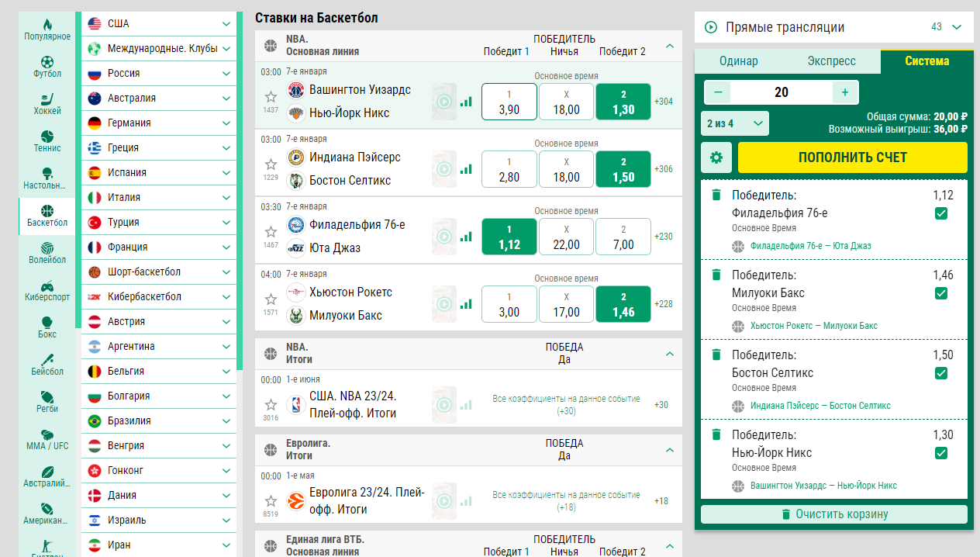The height and width of the screenshot is (557, 980).
Task: Open +30 markets for NBA Плей-офф Итоги
Action: click(x=661, y=405)
